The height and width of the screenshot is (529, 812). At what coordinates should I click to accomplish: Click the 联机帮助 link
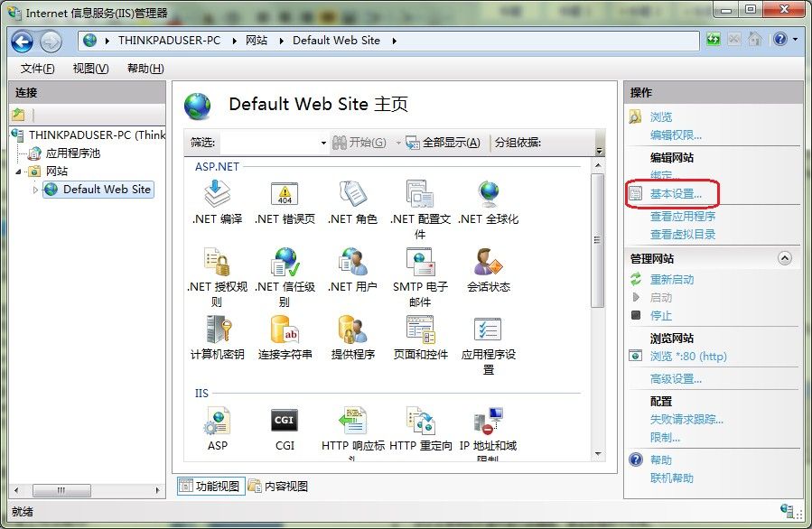[672, 478]
